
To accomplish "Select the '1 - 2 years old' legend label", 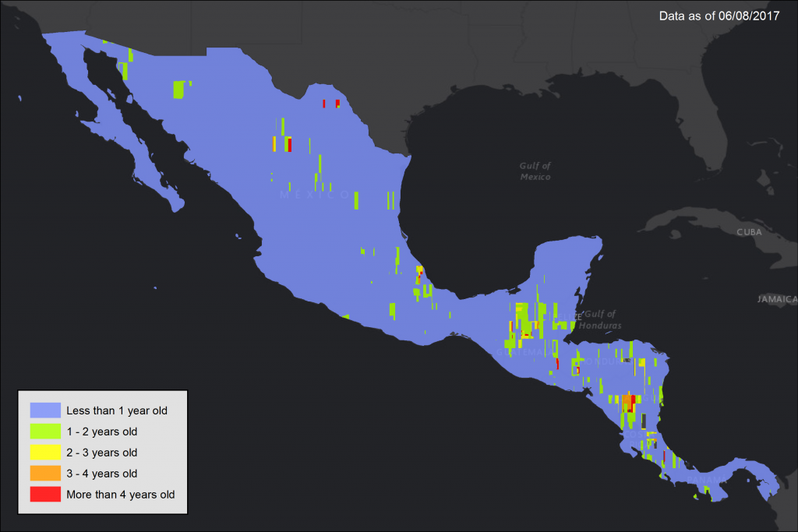I will click(x=102, y=431).
